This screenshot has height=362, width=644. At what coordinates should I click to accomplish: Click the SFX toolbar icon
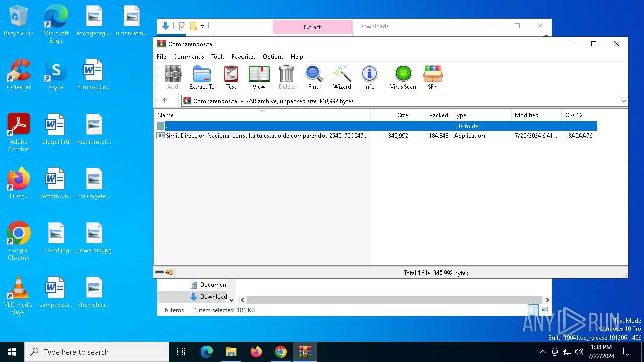[433, 77]
